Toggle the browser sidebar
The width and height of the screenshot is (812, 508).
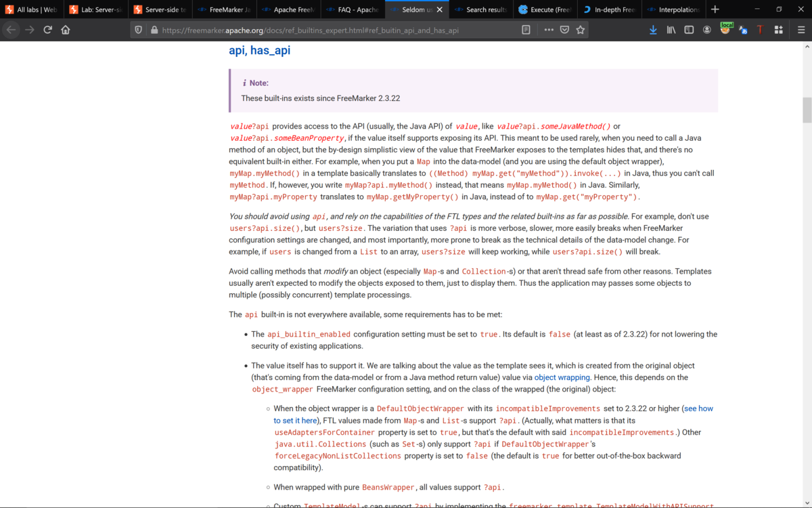click(x=689, y=30)
